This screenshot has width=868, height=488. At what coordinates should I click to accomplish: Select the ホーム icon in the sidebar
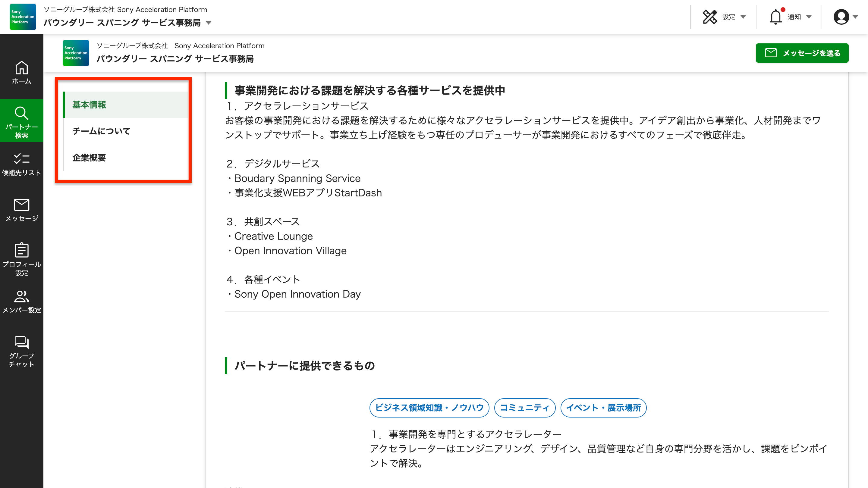click(x=22, y=71)
